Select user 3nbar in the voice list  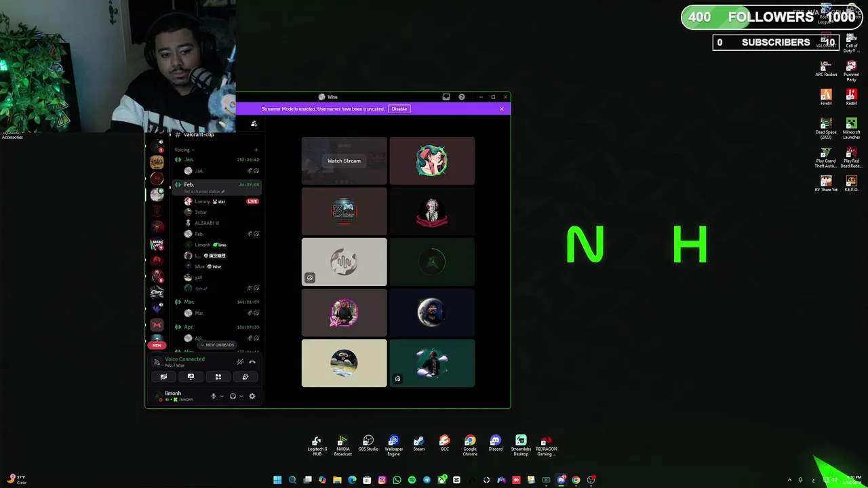pyautogui.click(x=201, y=212)
